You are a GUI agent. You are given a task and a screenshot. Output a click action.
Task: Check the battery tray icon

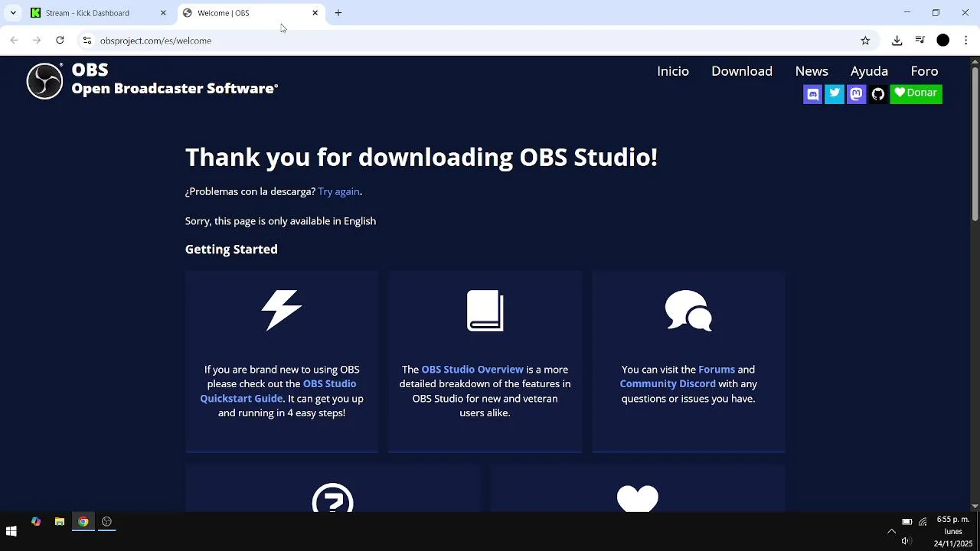pyautogui.click(x=906, y=522)
